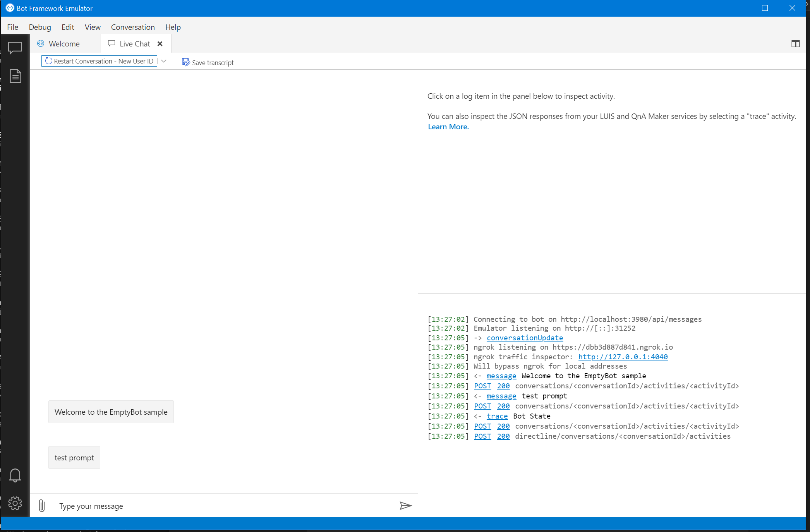810x532 pixels.
Task: Open the resources document icon in sidebar
Action: tap(15, 76)
